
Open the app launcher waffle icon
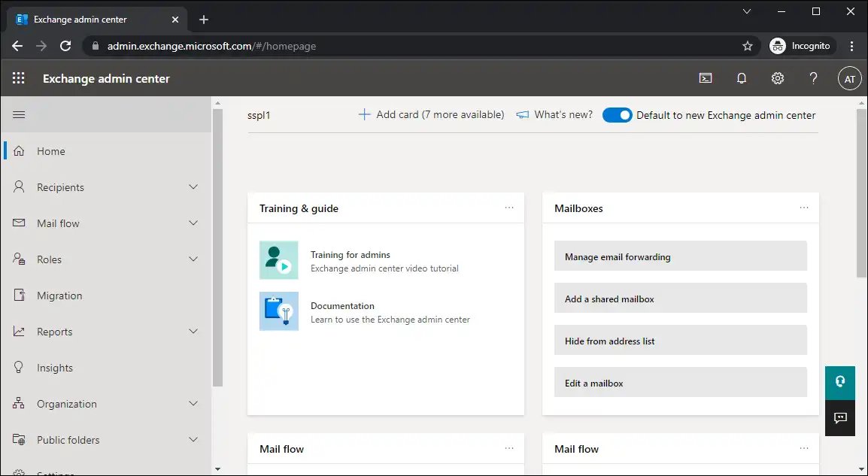point(18,78)
